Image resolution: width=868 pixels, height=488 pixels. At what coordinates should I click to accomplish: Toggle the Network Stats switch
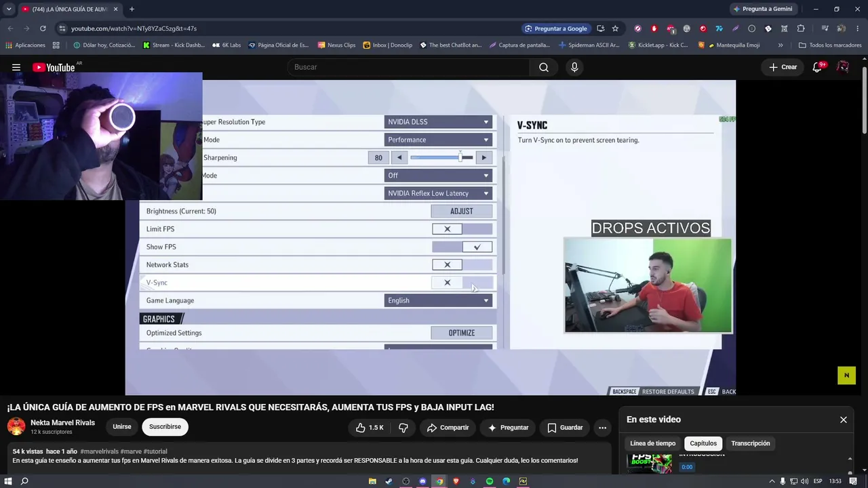pos(462,264)
